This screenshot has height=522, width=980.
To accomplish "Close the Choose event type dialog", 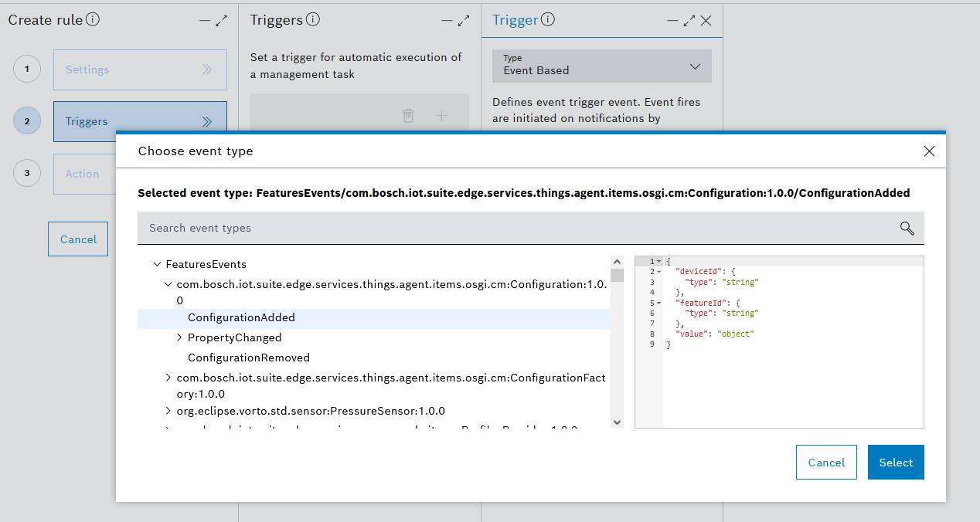I will [x=930, y=151].
